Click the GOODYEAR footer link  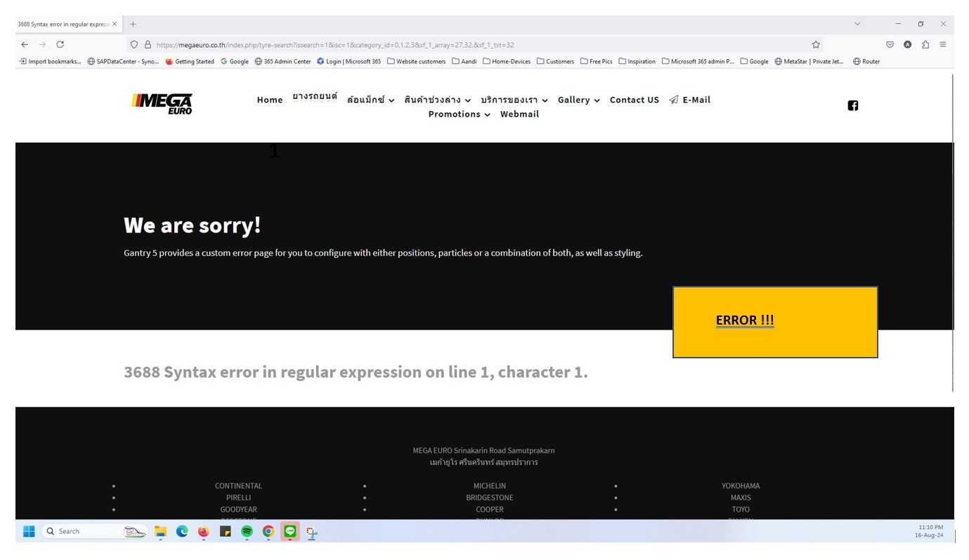point(238,509)
